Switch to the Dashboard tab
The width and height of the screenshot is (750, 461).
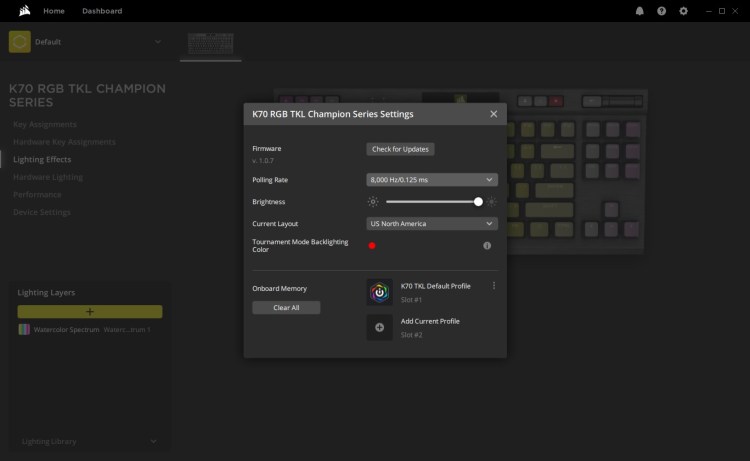pyautogui.click(x=102, y=11)
